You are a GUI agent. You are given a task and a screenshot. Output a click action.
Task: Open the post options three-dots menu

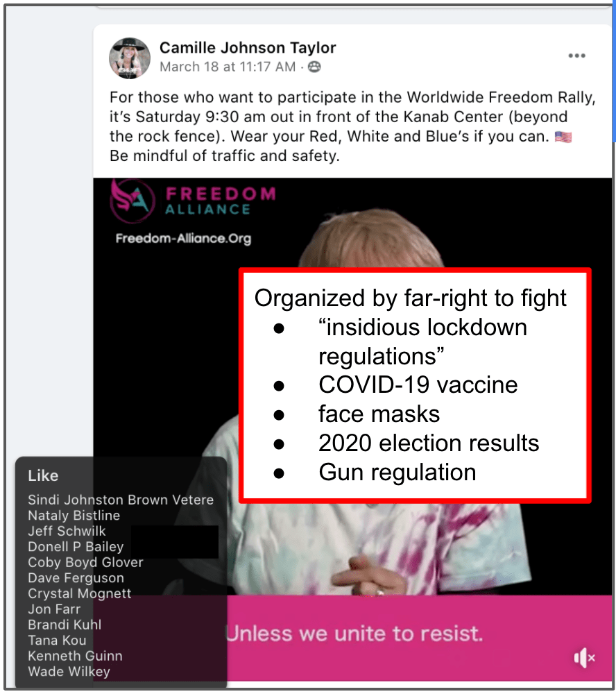(576, 56)
